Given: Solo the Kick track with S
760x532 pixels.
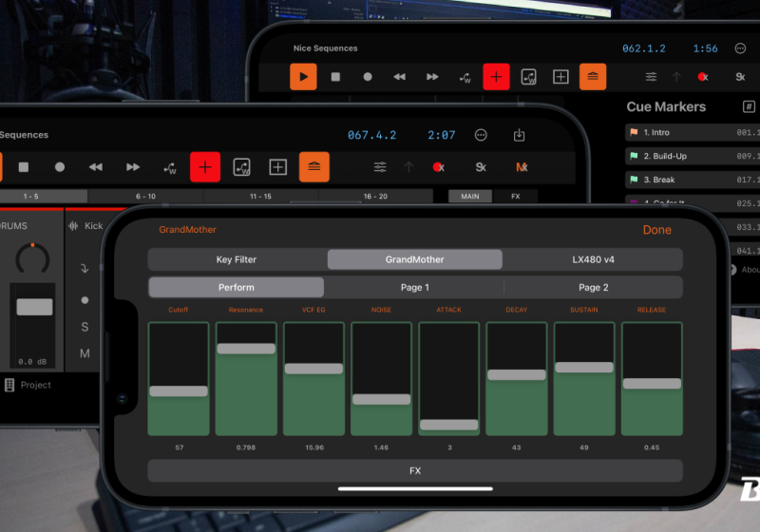Looking at the screenshot, I should (85, 327).
